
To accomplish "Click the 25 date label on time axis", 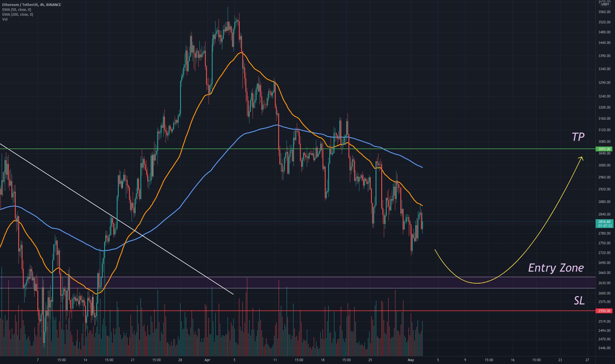I will click(370, 360).
